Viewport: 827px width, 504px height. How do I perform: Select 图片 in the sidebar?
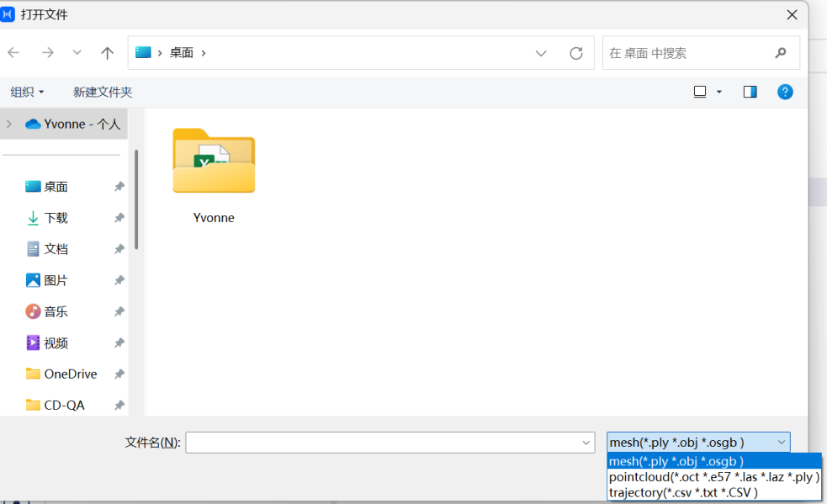[56, 280]
